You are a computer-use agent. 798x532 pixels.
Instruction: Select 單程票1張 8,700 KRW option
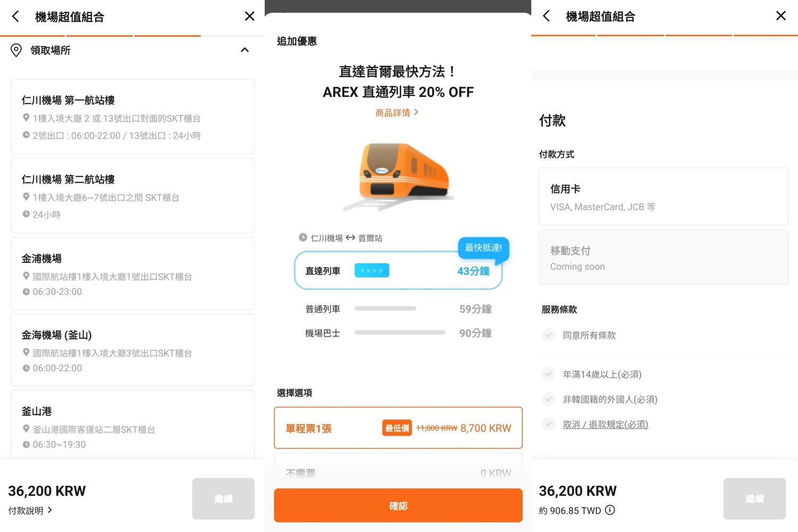pyautogui.click(x=398, y=428)
